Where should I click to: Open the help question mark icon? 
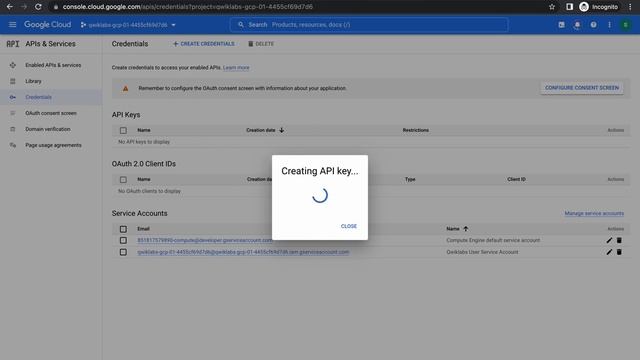click(593, 25)
